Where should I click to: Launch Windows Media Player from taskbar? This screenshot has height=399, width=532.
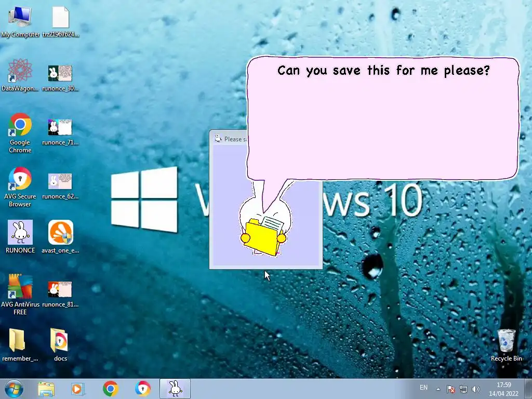78,389
